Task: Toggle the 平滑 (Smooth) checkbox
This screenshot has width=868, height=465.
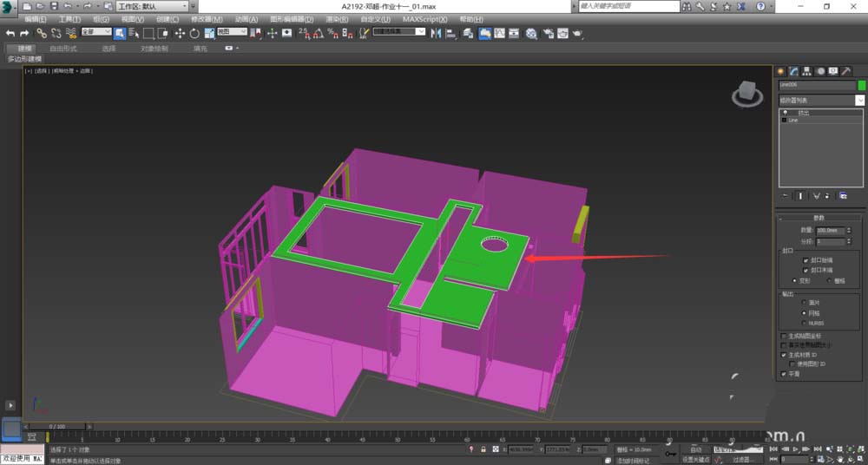Action: pyautogui.click(x=783, y=374)
